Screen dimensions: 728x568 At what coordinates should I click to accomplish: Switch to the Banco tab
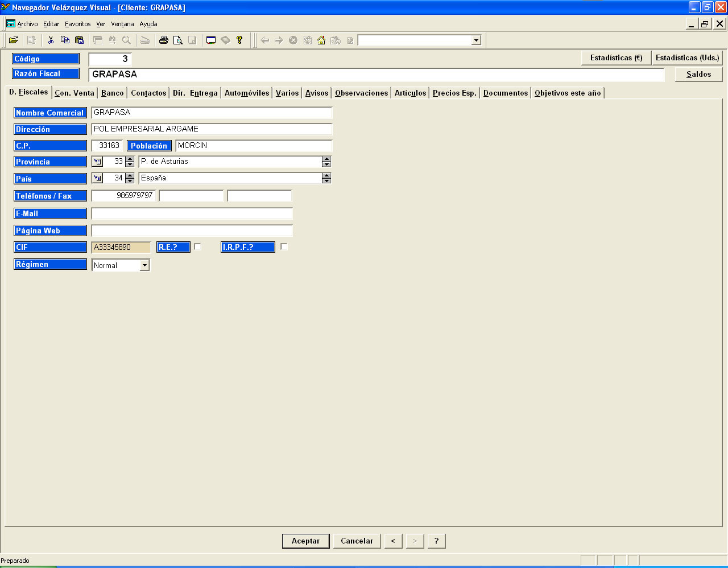113,93
